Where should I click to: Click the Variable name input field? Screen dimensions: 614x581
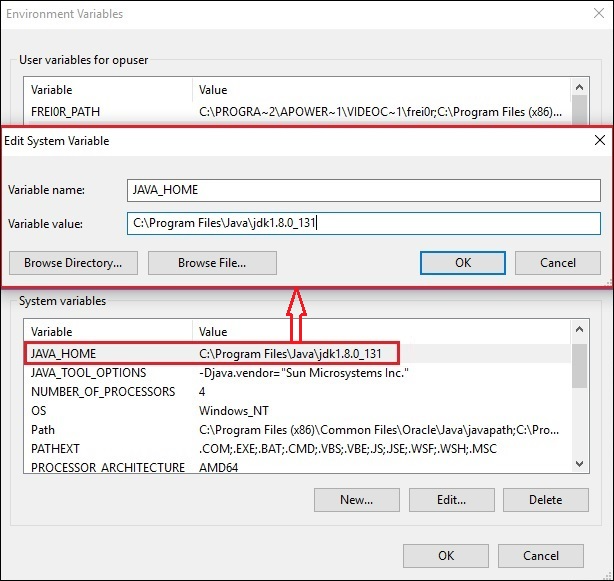(x=363, y=190)
